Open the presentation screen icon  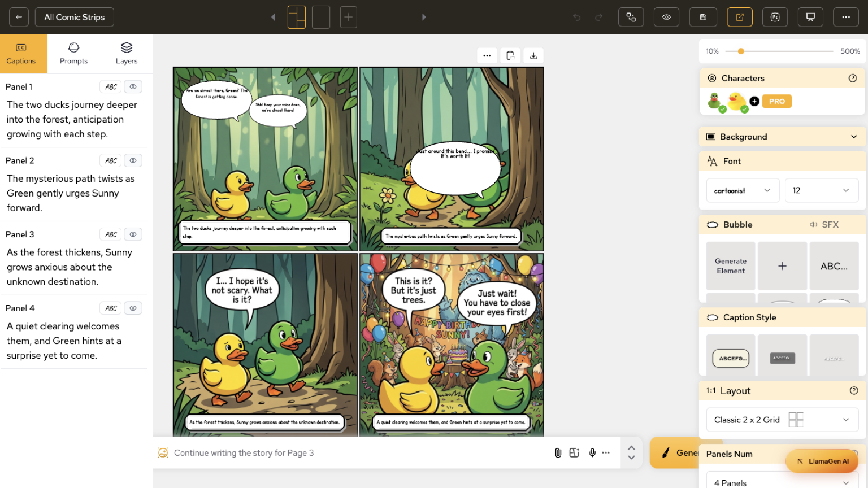(x=810, y=17)
